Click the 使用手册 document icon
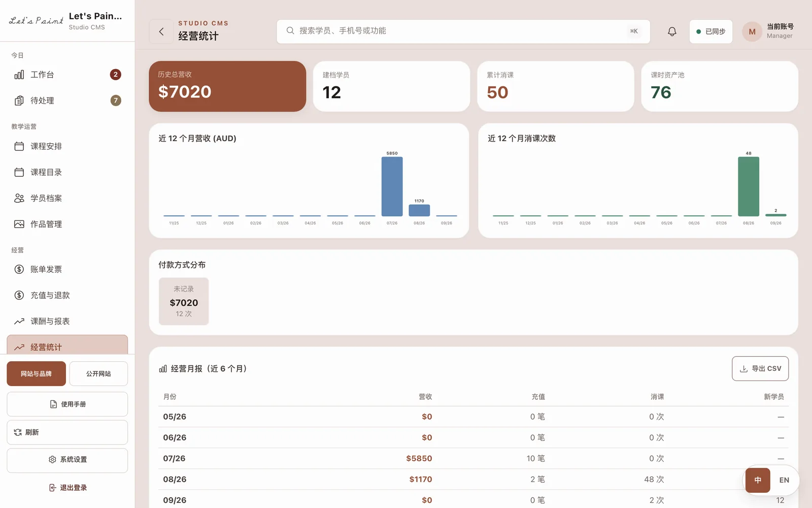Viewport: 812px width, 508px height. [x=53, y=404]
